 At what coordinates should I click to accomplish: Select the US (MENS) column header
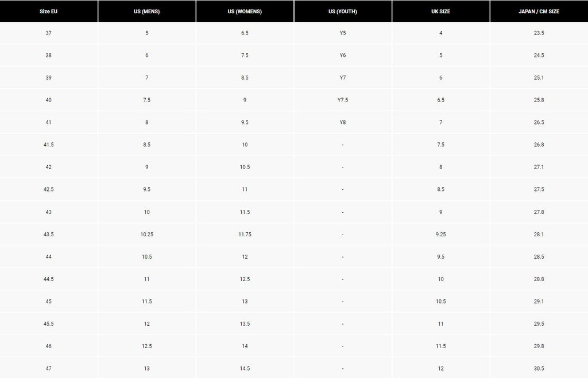[147, 11]
